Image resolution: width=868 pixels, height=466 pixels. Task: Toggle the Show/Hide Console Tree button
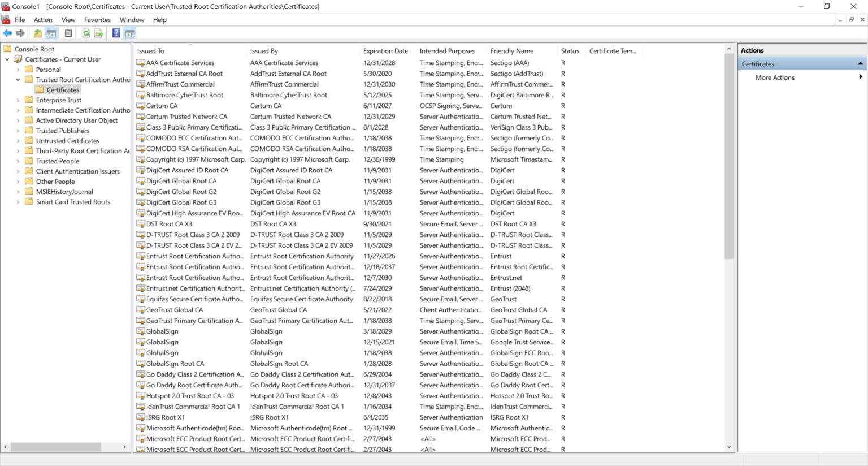click(51, 33)
